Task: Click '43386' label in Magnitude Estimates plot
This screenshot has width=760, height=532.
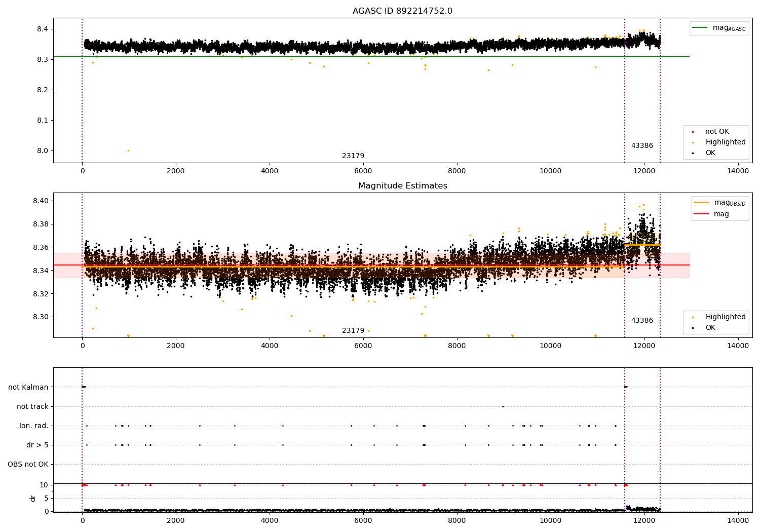Action: (x=642, y=320)
